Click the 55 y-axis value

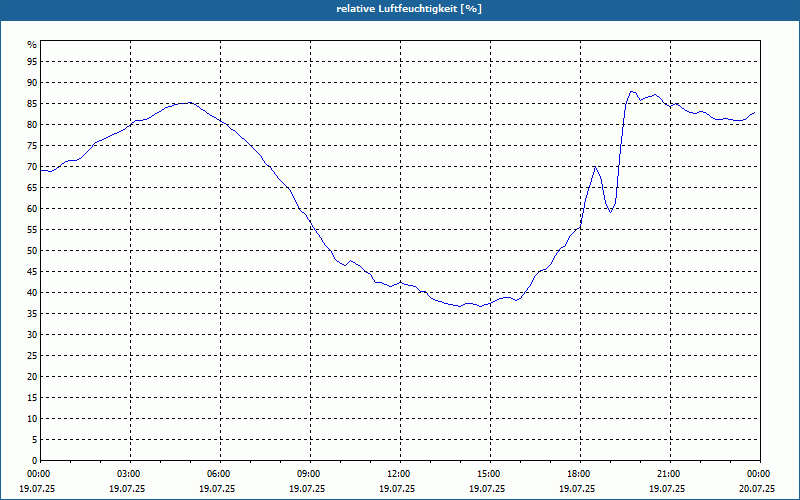[32, 230]
